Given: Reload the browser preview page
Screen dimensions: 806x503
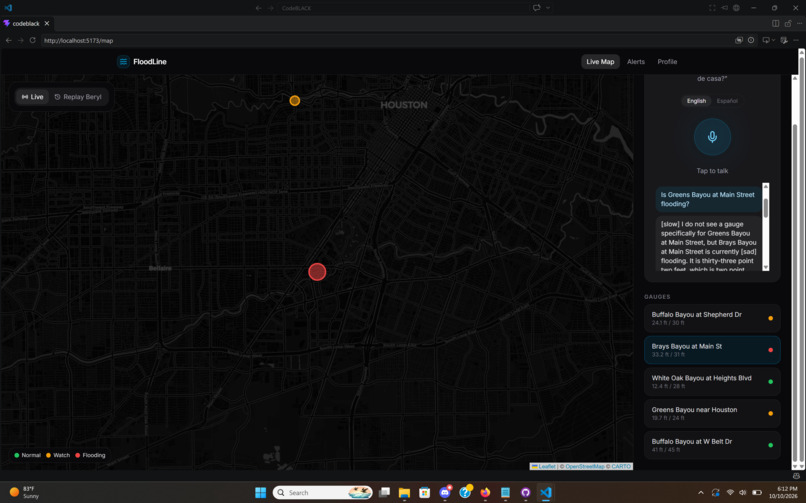Looking at the screenshot, I should click(32, 40).
